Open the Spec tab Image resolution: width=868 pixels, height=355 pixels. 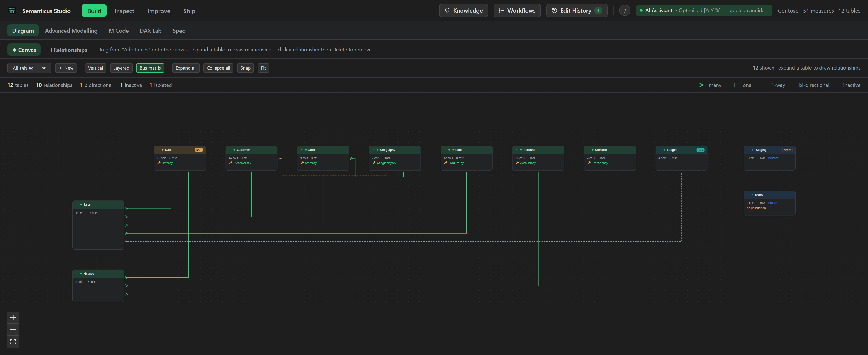click(178, 31)
